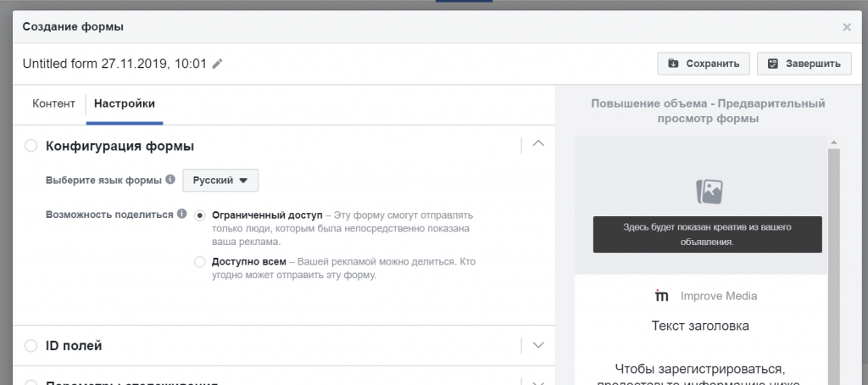Open the 'Настройки' tab
Screen dimensions: 868x385
pos(125,103)
